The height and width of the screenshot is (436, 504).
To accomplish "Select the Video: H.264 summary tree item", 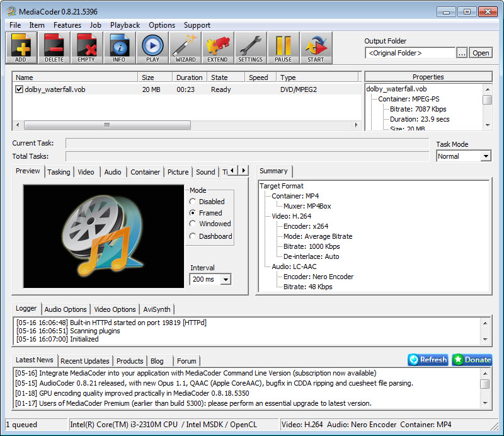I will (x=291, y=216).
